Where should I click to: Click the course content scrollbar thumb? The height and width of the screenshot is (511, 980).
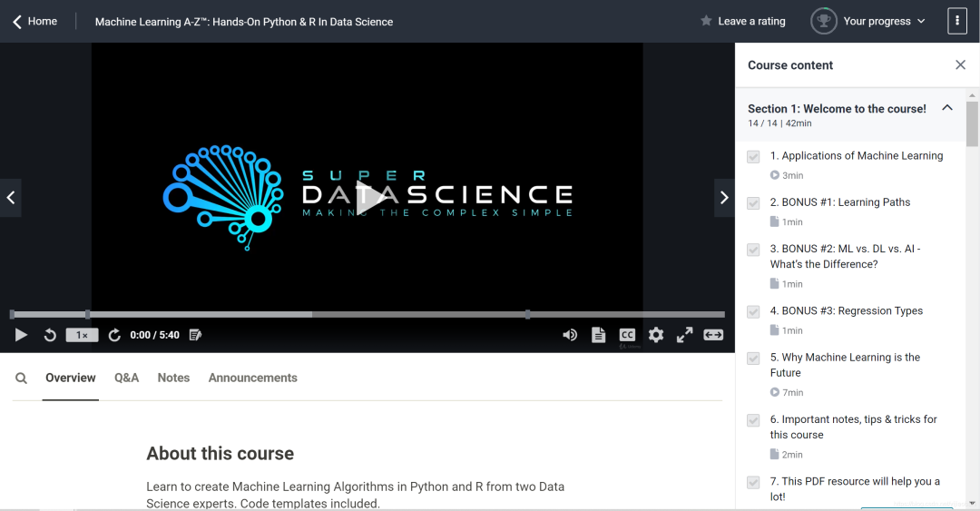point(972,123)
